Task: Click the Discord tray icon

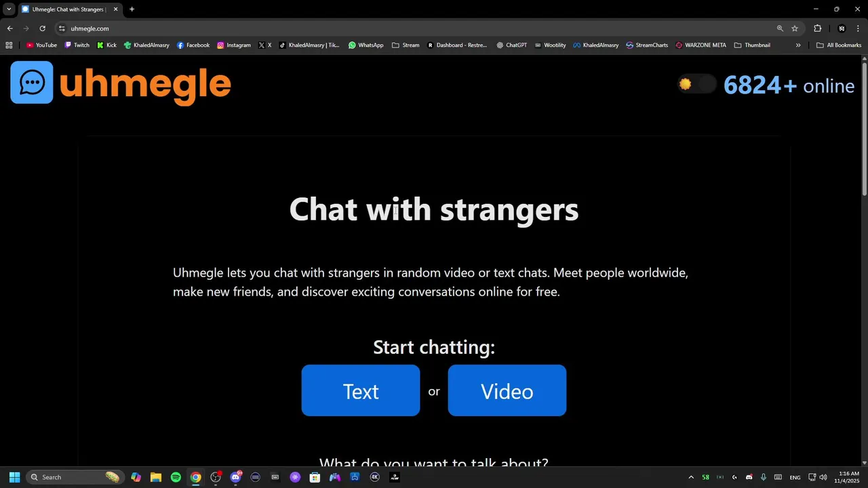Action: click(x=749, y=477)
